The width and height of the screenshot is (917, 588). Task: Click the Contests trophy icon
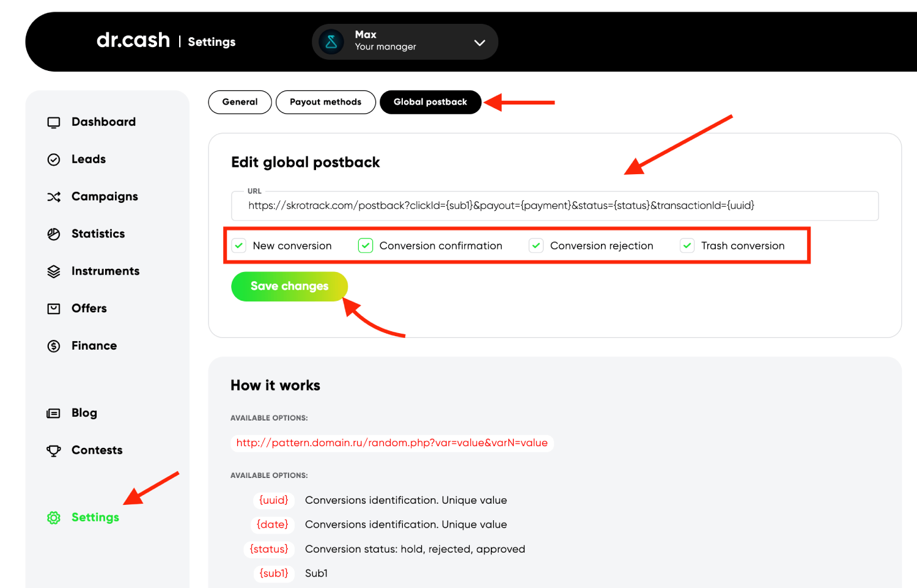point(54,450)
